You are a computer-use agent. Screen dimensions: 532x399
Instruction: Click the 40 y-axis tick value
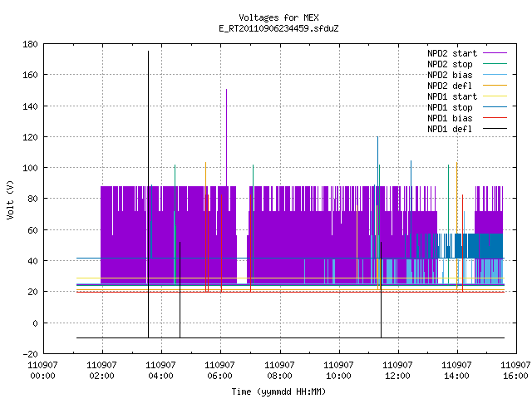pyautogui.click(x=32, y=261)
